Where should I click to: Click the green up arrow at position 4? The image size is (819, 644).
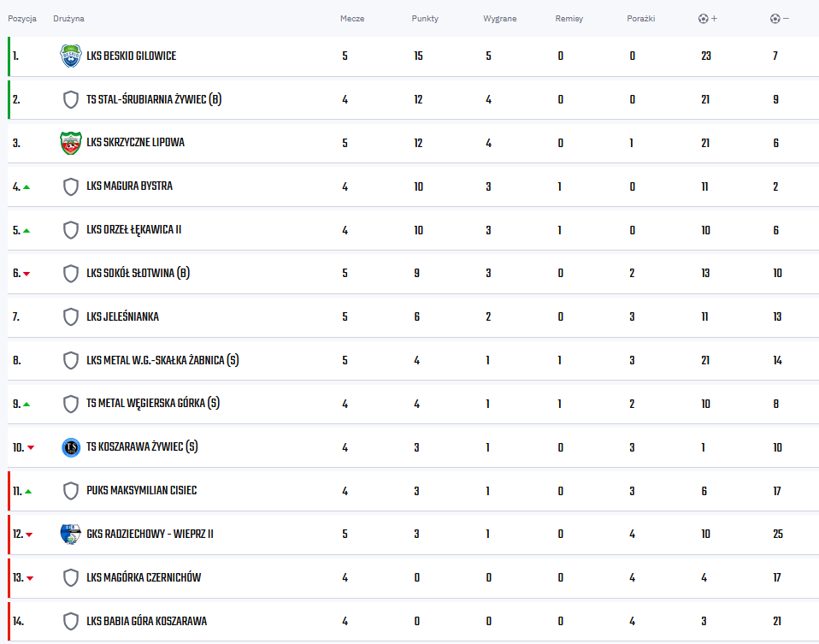[27, 187]
